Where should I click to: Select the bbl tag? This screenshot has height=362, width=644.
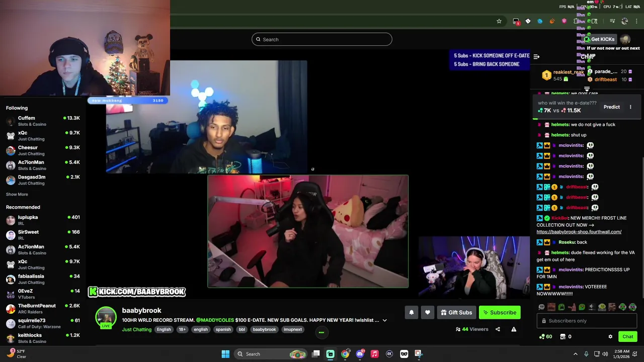(242, 330)
